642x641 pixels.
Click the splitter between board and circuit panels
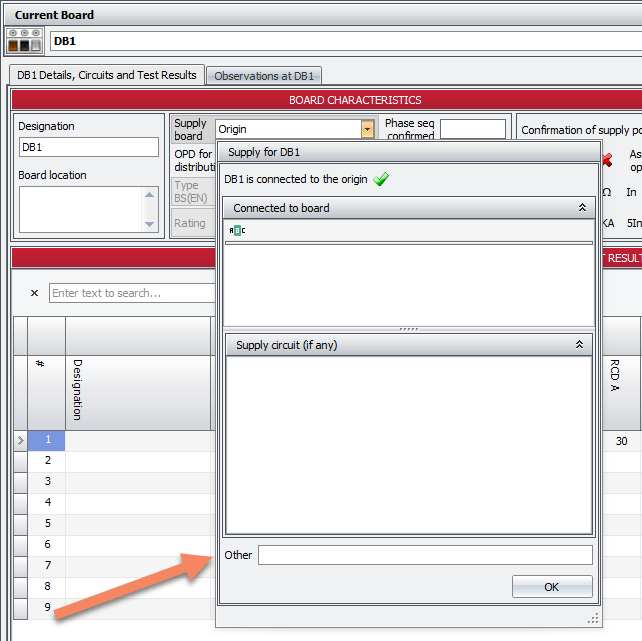coord(408,328)
